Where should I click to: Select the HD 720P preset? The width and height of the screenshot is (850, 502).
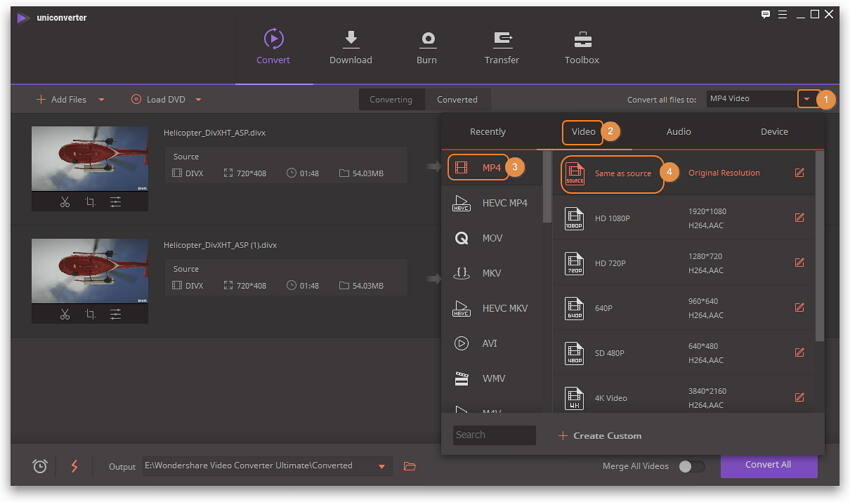point(683,263)
